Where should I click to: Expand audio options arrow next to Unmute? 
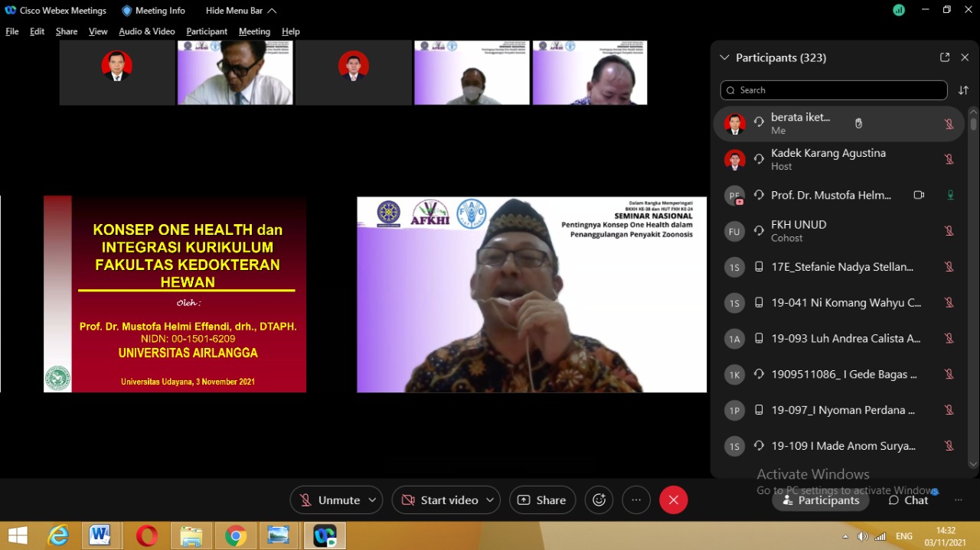[372, 500]
